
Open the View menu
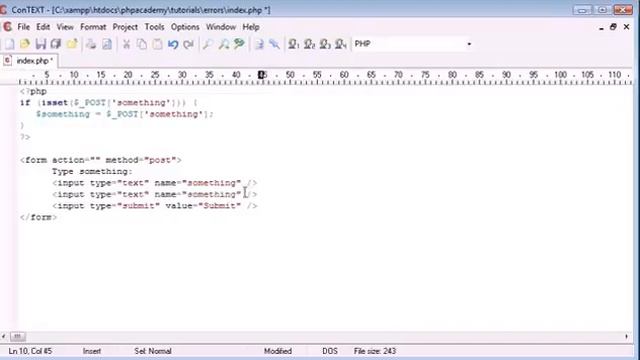pos(65,27)
